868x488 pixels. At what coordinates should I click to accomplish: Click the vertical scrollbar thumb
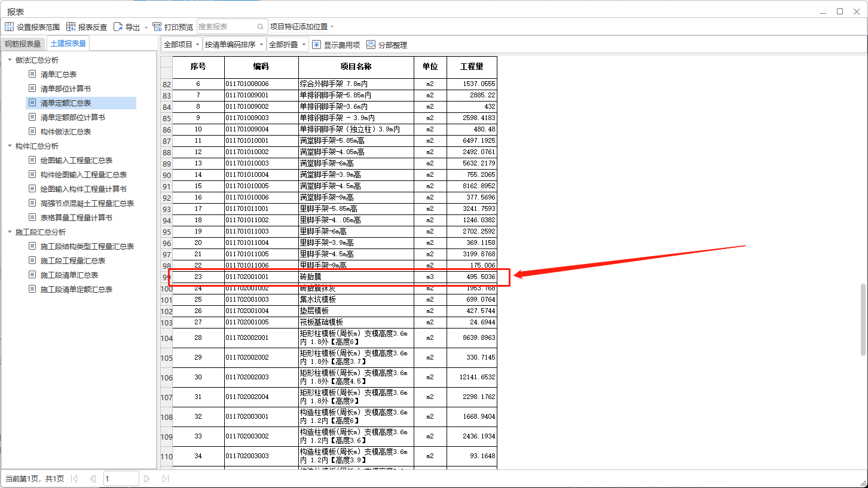point(863,320)
